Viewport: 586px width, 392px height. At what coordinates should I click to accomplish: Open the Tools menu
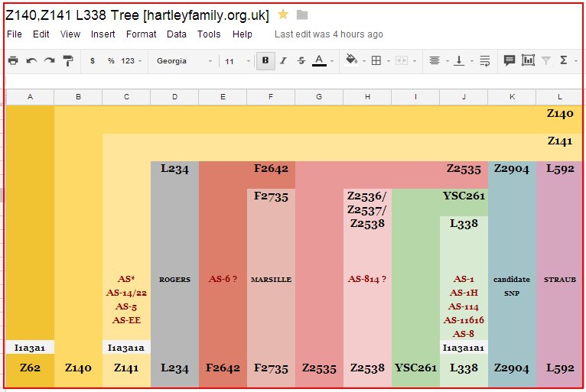209,34
